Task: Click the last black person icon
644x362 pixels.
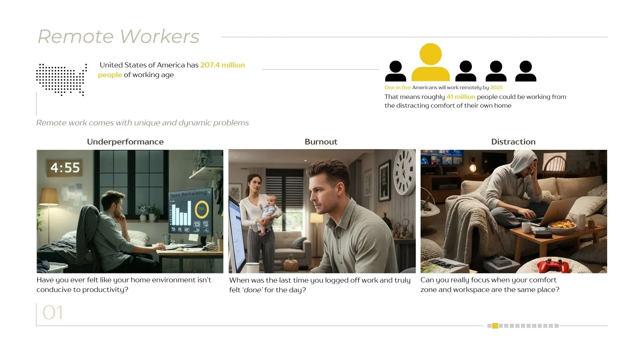Action: click(526, 71)
